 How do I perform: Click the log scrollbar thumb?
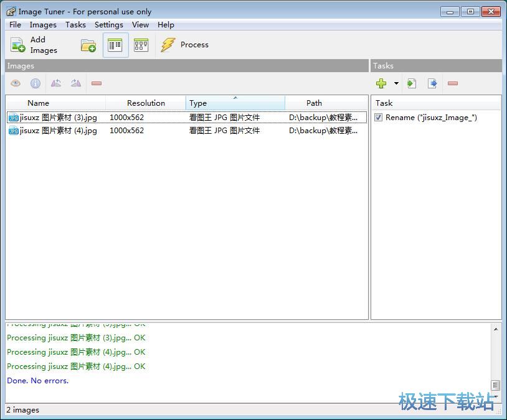click(x=495, y=385)
